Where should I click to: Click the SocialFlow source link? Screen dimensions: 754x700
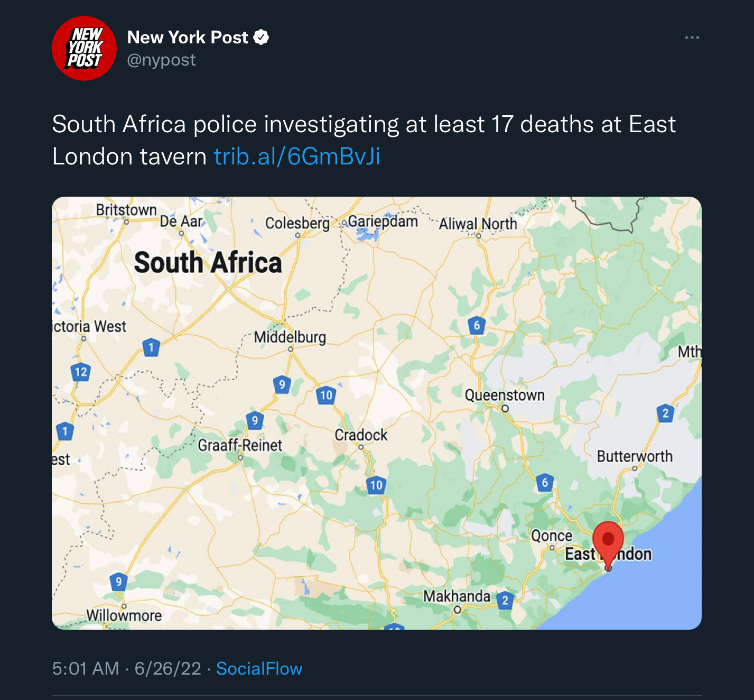259,668
